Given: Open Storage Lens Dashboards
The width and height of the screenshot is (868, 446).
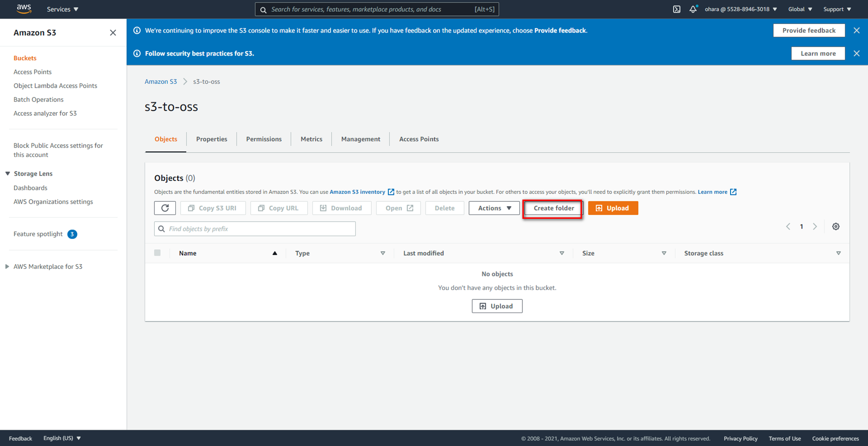Looking at the screenshot, I should tap(30, 188).
